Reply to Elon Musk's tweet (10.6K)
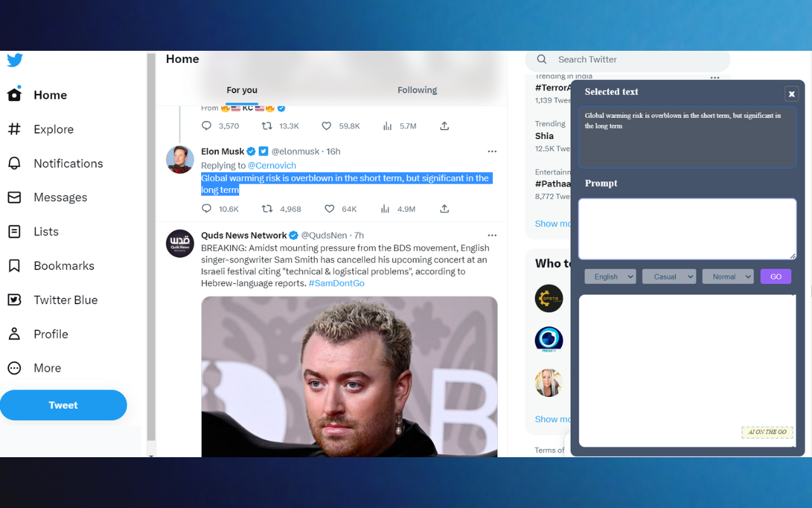The height and width of the screenshot is (508, 812). point(206,208)
